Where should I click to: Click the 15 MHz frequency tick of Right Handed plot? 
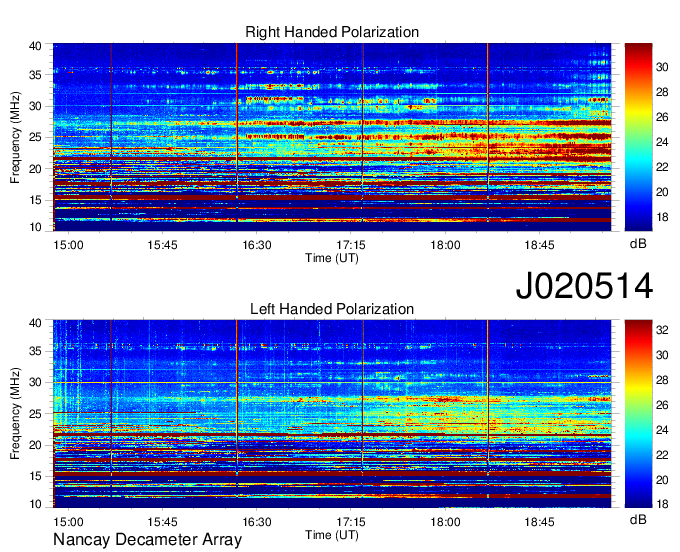[x=35, y=200]
